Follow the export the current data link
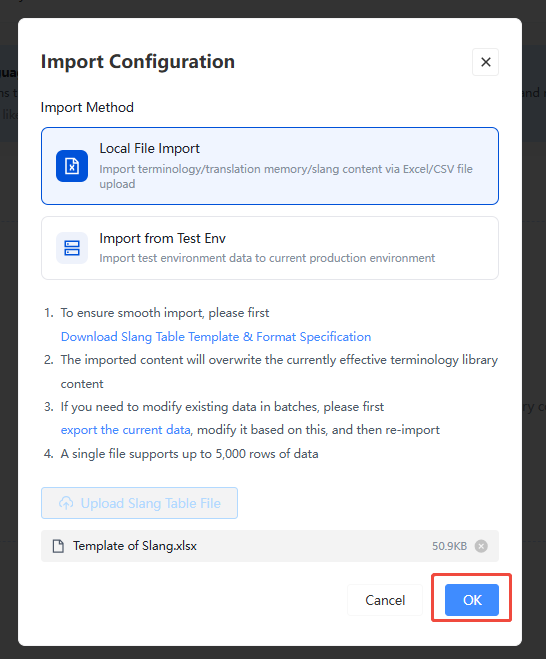 [125, 430]
